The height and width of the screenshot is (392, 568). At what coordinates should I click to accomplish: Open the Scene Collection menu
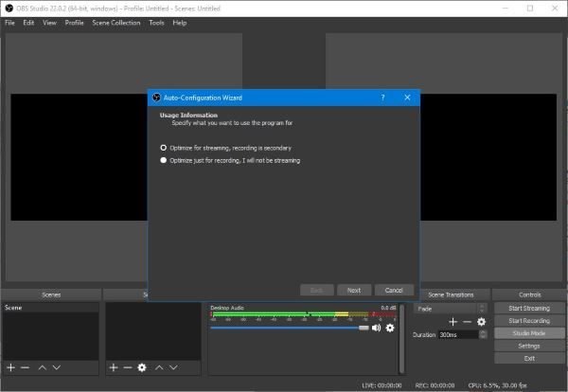pyautogui.click(x=115, y=23)
